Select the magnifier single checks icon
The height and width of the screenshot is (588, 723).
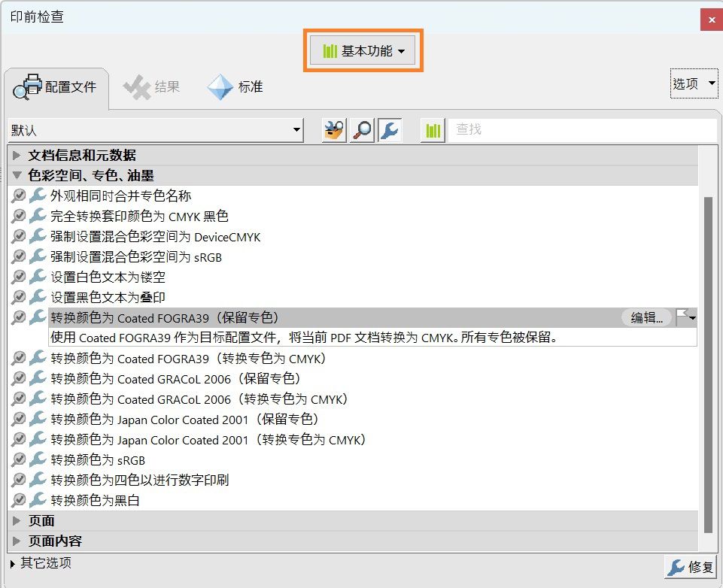pos(362,130)
